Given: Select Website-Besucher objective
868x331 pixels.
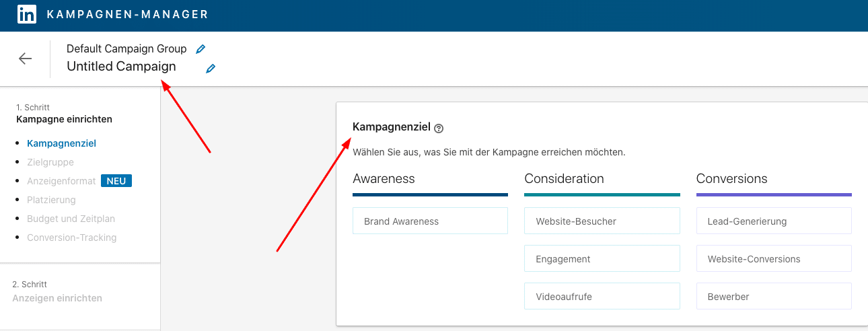Looking at the screenshot, I should click(x=602, y=221).
